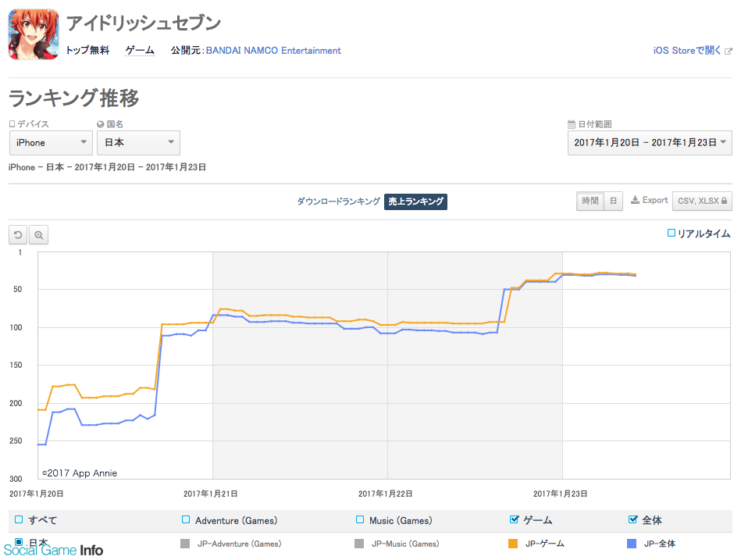Screen dimensions: 741x560
Task: Click the calendar icon next to 日付範囲
Action: pos(572,124)
